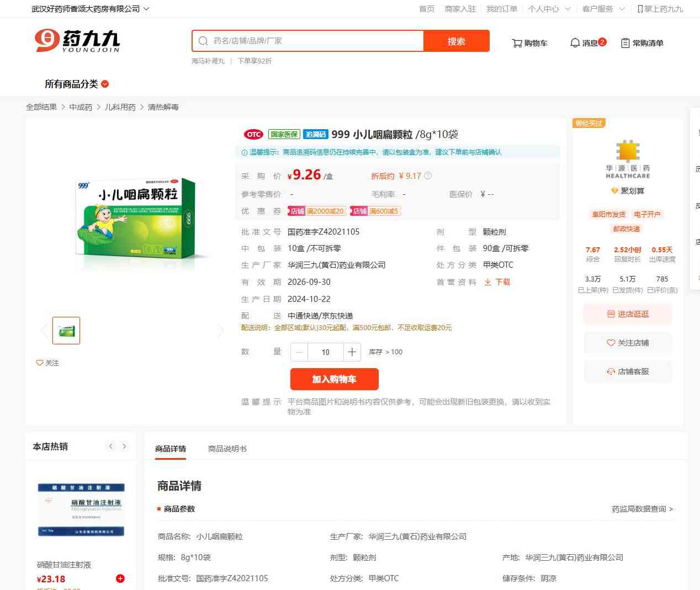
Task: Toggle the 关注 heart under product image
Action: point(47,363)
